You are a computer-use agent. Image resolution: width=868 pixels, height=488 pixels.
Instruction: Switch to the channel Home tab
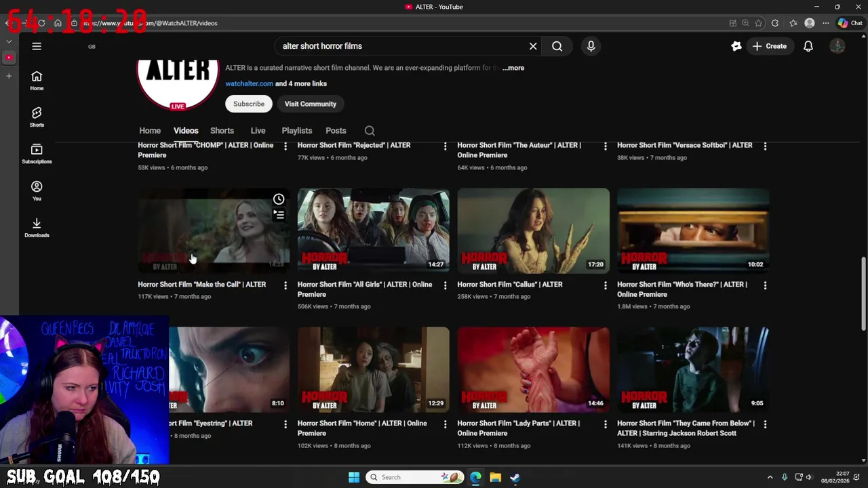pos(150,131)
